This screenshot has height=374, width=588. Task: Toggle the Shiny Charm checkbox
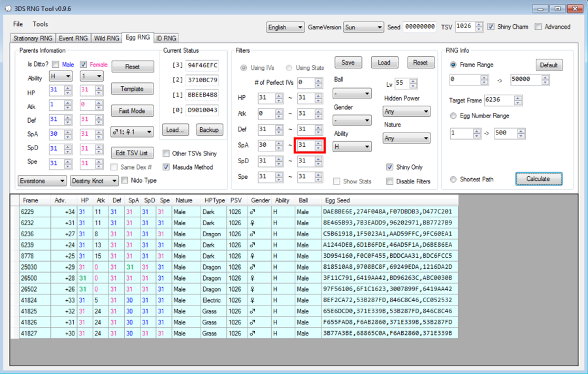[x=491, y=27]
